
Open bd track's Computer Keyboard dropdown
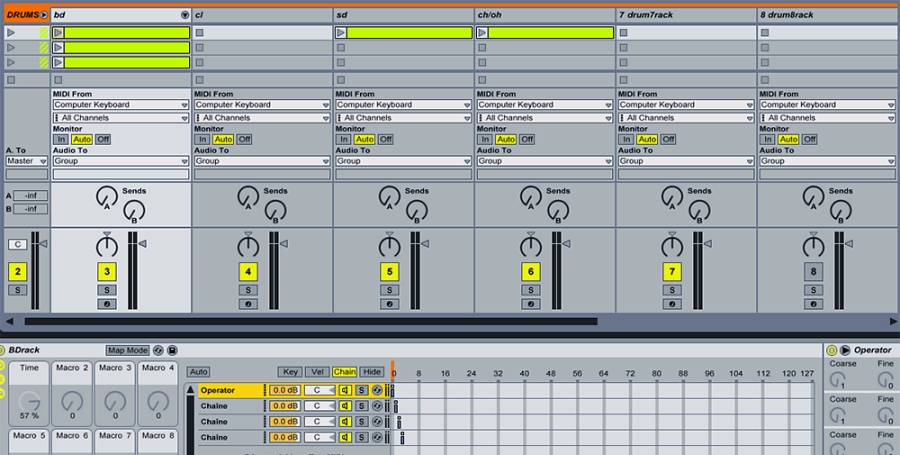click(x=121, y=105)
